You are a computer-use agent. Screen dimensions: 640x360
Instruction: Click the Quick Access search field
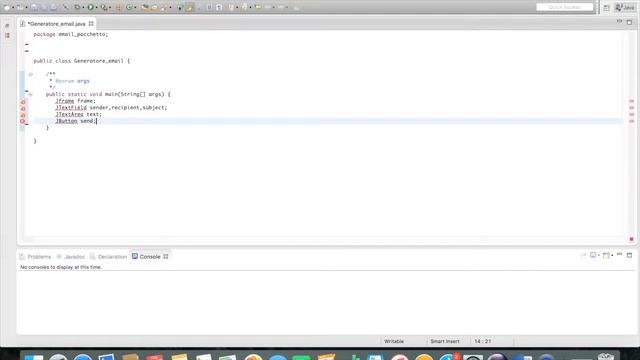point(564,7)
